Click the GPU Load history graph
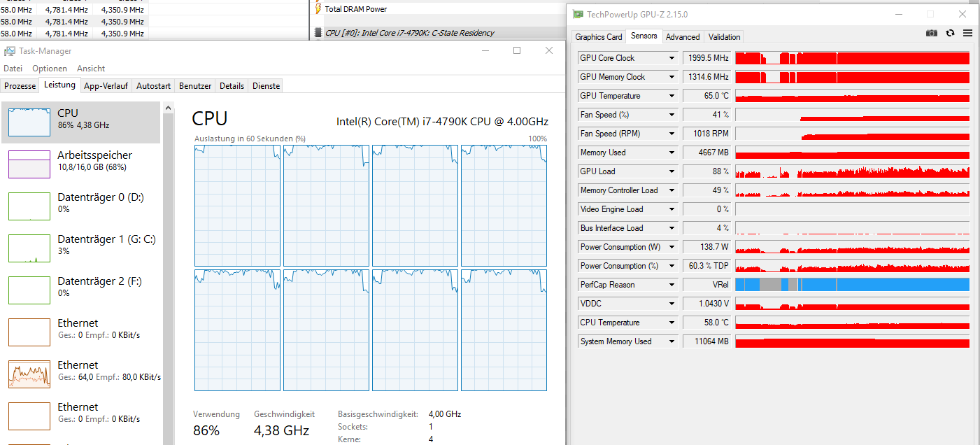980x445 pixels. 853,171
